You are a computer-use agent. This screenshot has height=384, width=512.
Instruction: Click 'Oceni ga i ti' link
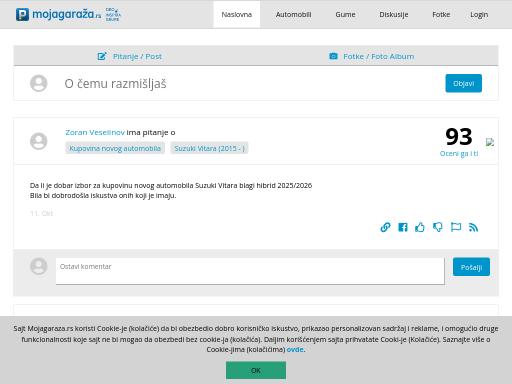pyautogui.click(x=459, y=153)
